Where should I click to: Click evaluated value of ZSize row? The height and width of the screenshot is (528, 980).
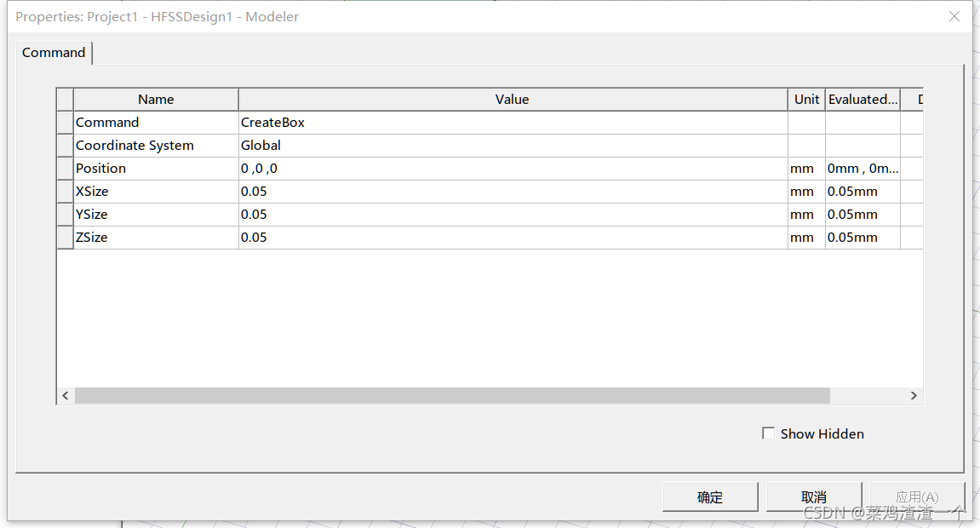863,238
